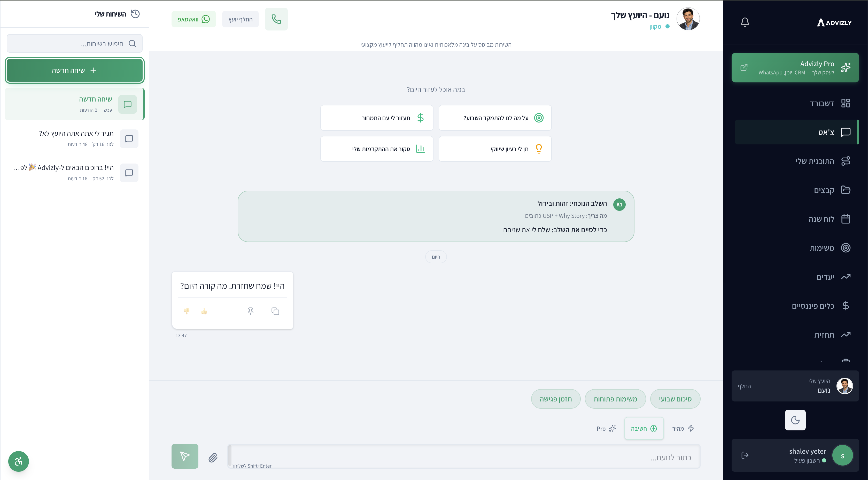The width and height of the screenshot is (868, 480).
Task: Click the Advizly Pro banner
Action: [x=795, y=67]
